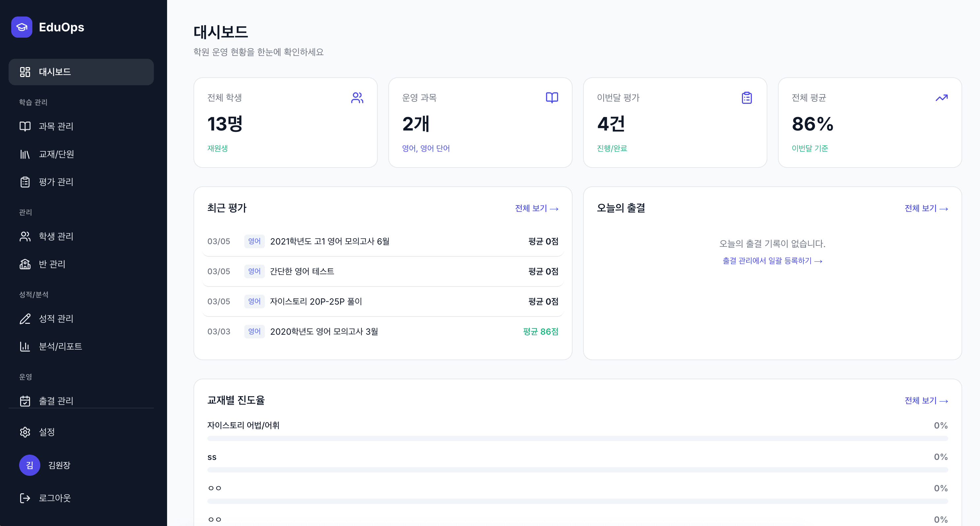Image resolution: width=980 pixels, height=526 pixels.
Task: Select the 과목 관리 book icon in sidebar
Action: click(25, 126)
